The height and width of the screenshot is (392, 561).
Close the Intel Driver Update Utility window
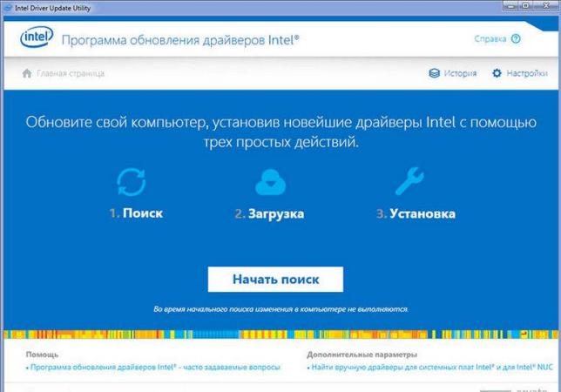[x=546, y=5]
